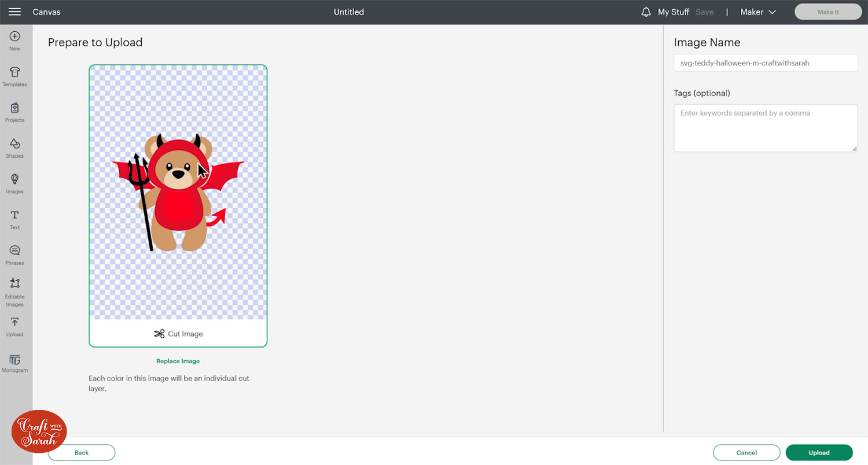This screenshot has height=465, width=868.
Task: Open the Images library
Action: (15, 184)
